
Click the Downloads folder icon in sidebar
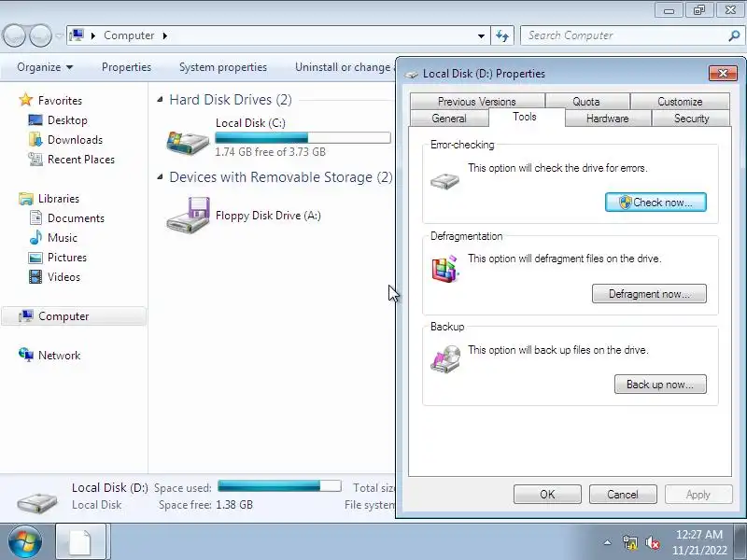point(35,139)
